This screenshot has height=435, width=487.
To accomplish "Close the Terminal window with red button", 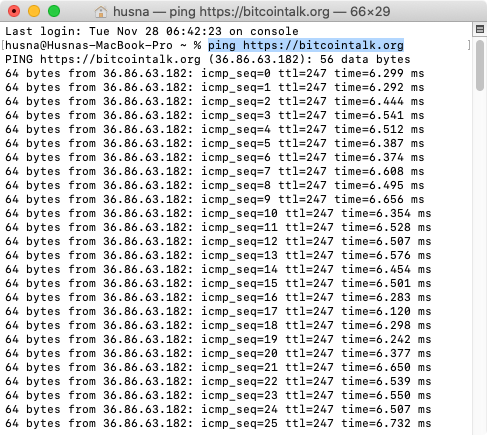I will point(14,11).
